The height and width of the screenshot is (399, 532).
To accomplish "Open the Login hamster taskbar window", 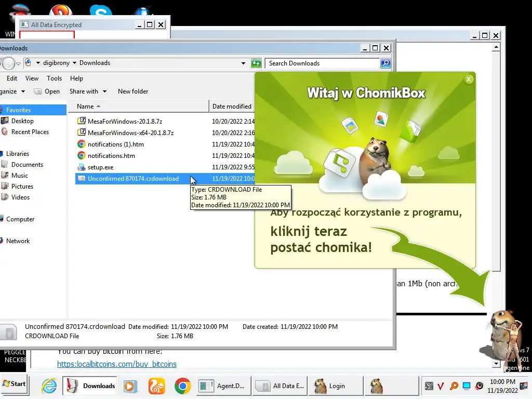I will coord(337,386).
